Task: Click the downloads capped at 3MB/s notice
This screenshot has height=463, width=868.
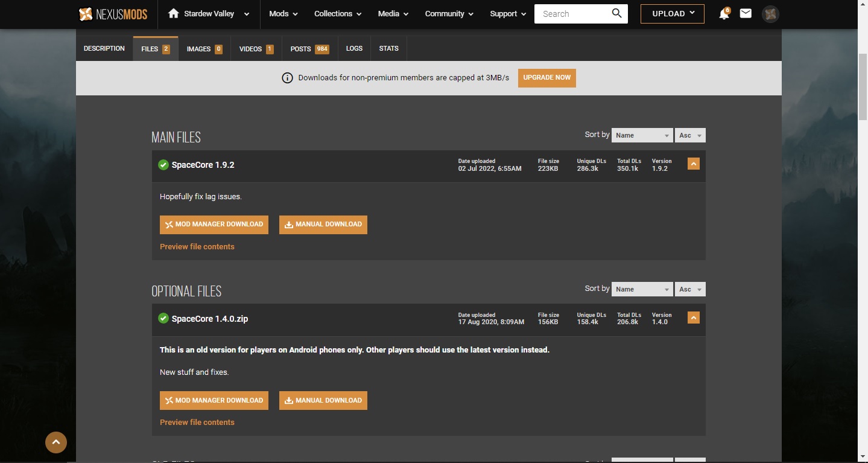Action: pyautogui.click(x=404, y=78)
